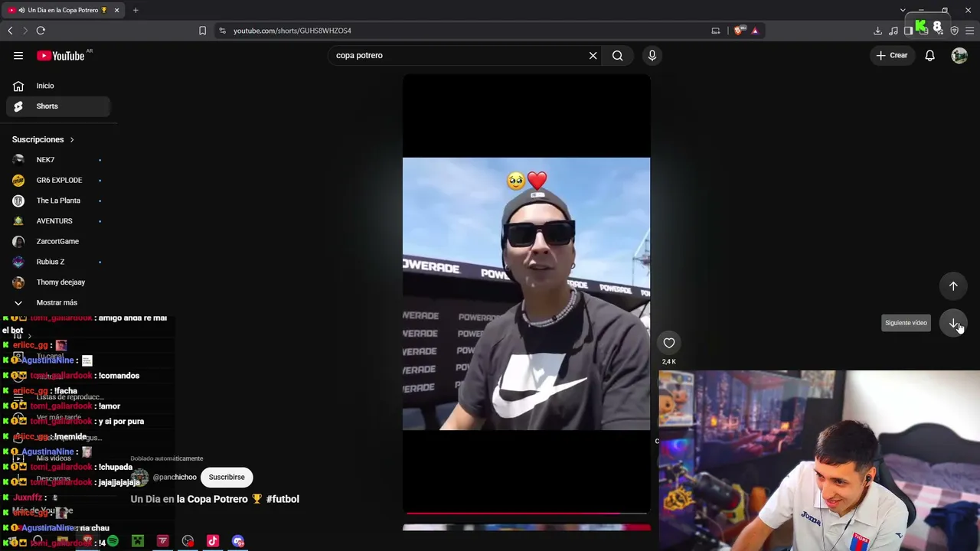Select the Un Dia en la Copa Potrero tab
This screenshot has width=980, height=551.
pos(64,10)
